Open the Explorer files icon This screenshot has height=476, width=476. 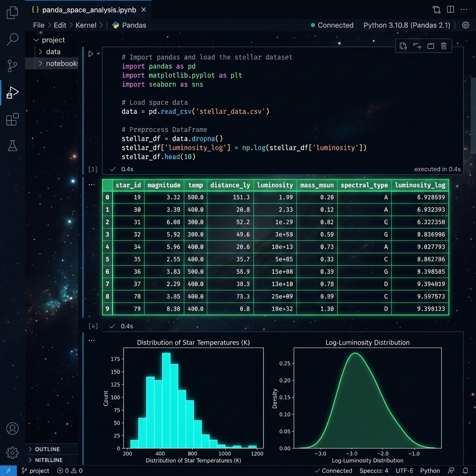click(13, 13)
